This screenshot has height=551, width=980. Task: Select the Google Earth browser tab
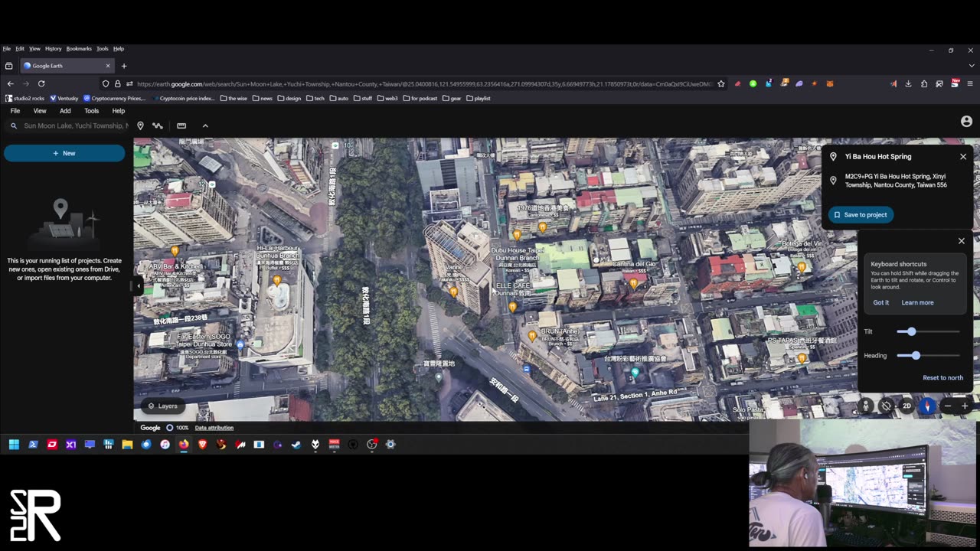click(67, 66)
